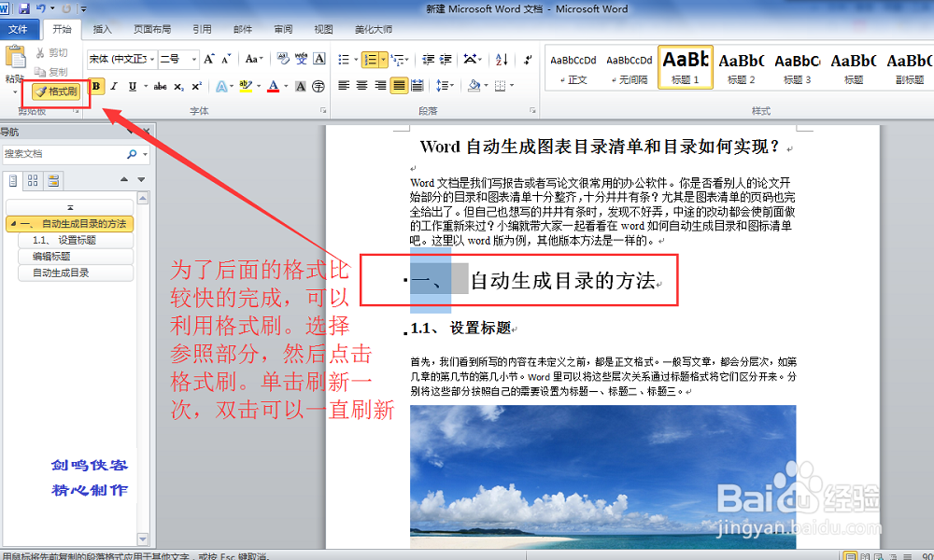This screenshot has width=934, height=560.
Task: Click the Undo icon in quick access toolbar
Action: (41, 8)
